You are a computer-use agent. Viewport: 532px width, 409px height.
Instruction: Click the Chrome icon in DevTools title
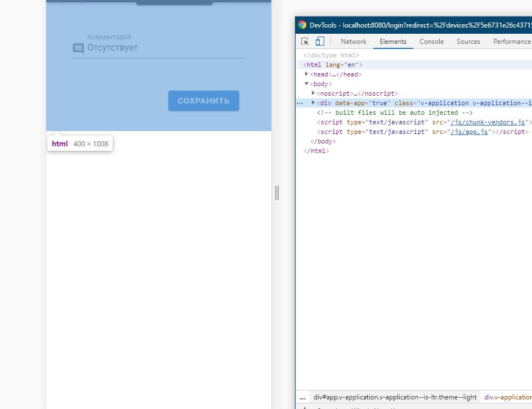(302, 25)
